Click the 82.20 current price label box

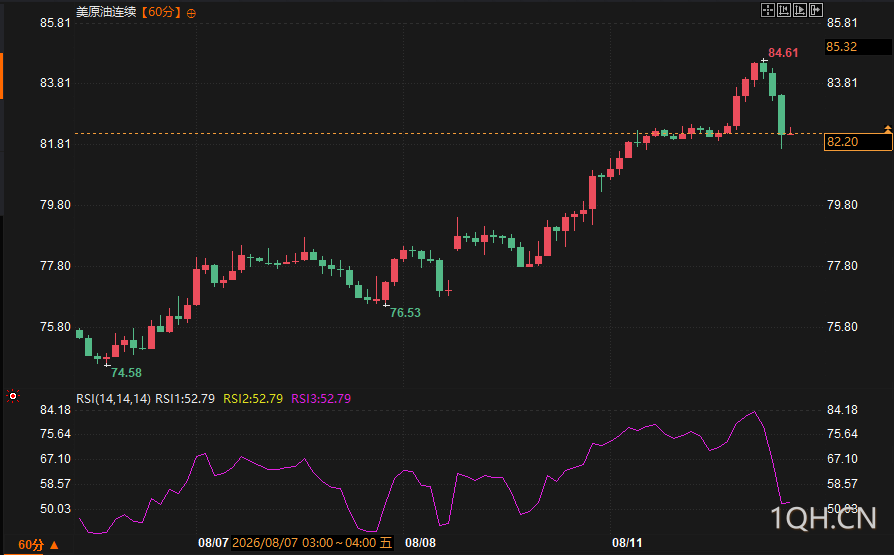pos(858,141)
